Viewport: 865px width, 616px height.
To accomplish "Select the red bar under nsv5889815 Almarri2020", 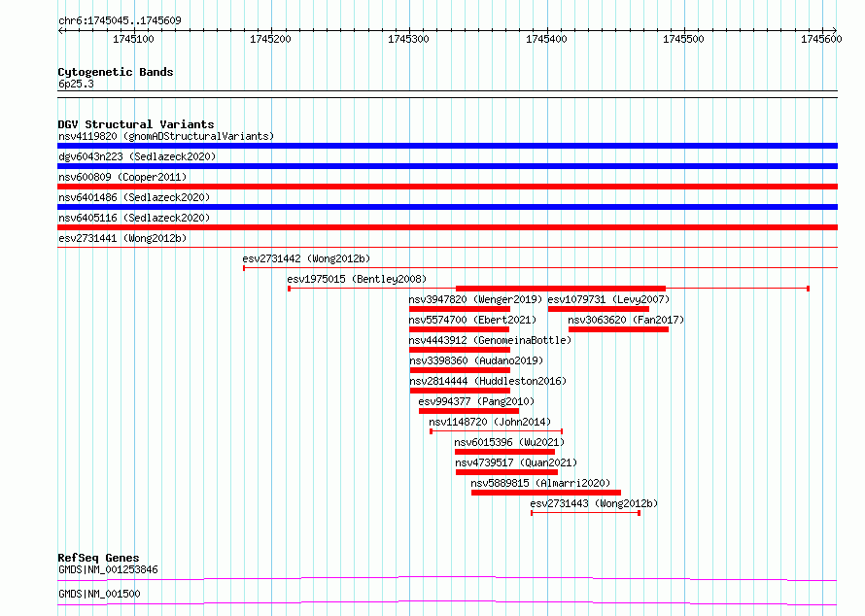I will point(546,493).
